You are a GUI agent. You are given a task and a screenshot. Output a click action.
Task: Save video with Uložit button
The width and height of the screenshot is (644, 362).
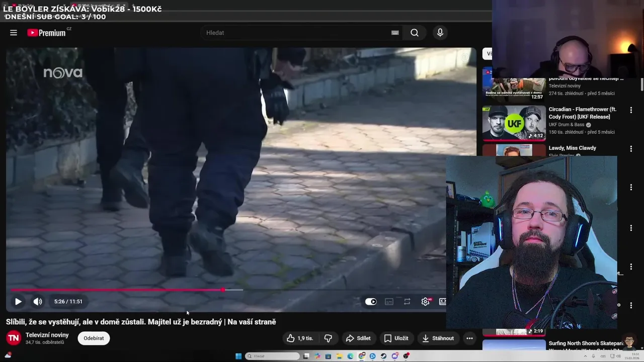(396, 338)
